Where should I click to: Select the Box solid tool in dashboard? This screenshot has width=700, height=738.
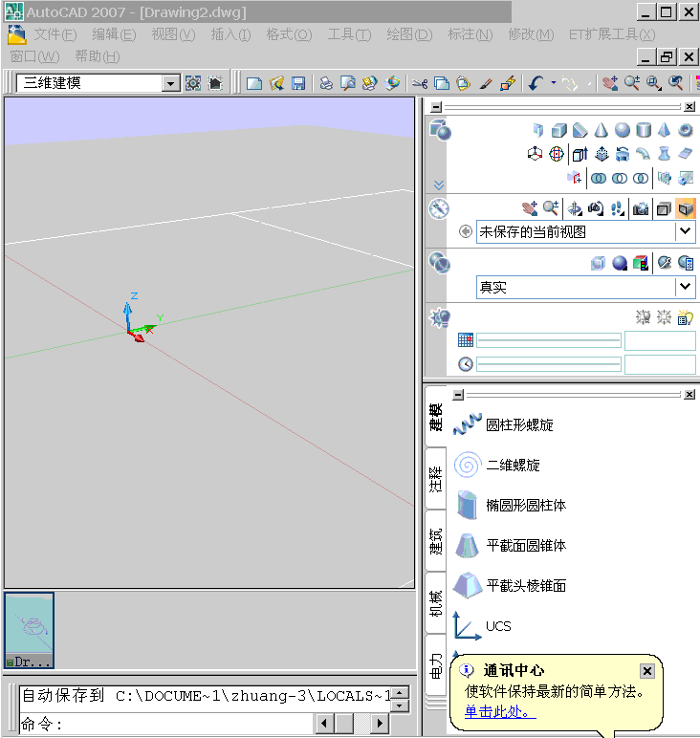pos(558,130)
